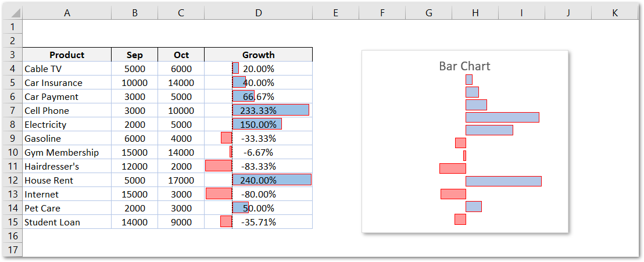Select column D header

pos(258,13)
